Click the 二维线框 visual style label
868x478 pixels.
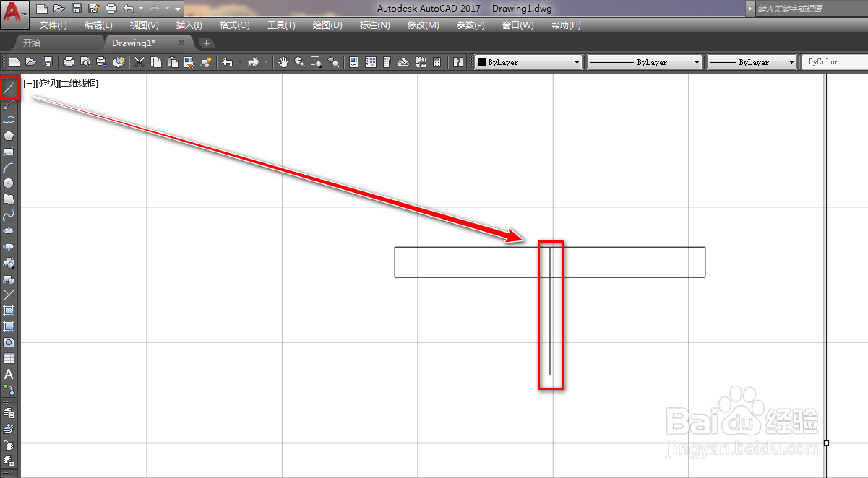point(77,84)
